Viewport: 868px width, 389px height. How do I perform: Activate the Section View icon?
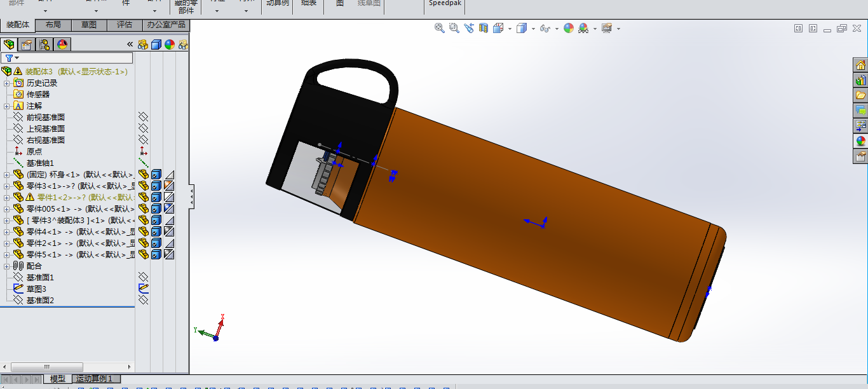[484, 28]
